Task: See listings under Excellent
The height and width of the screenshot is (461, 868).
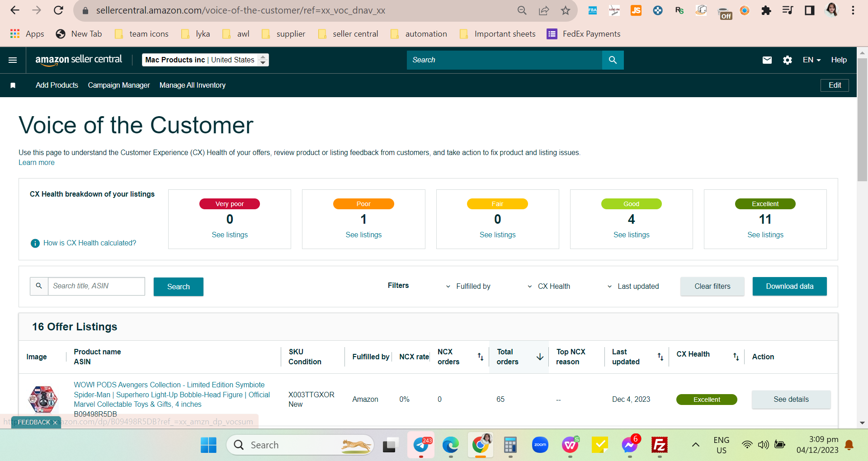Action: [x=765, y=235]
